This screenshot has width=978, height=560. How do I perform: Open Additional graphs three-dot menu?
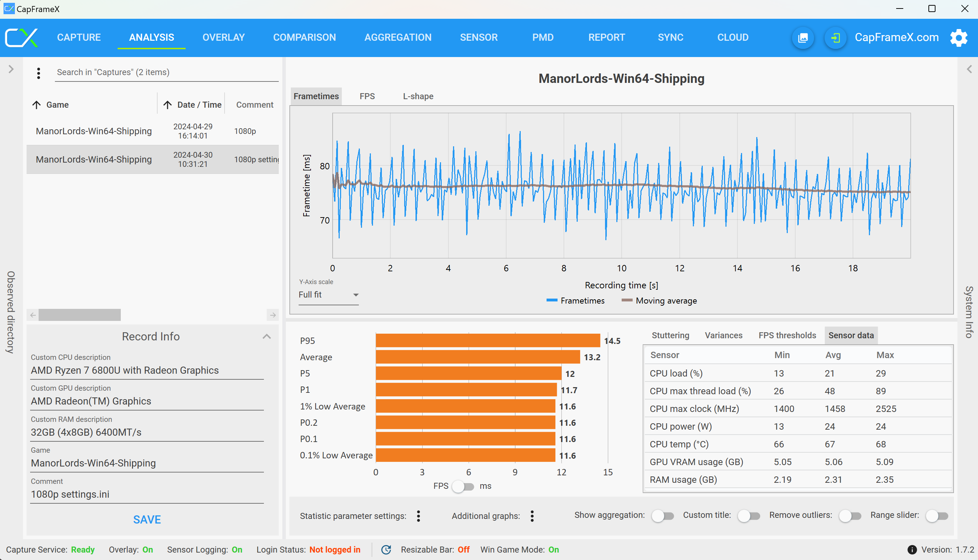click(532, 516)
